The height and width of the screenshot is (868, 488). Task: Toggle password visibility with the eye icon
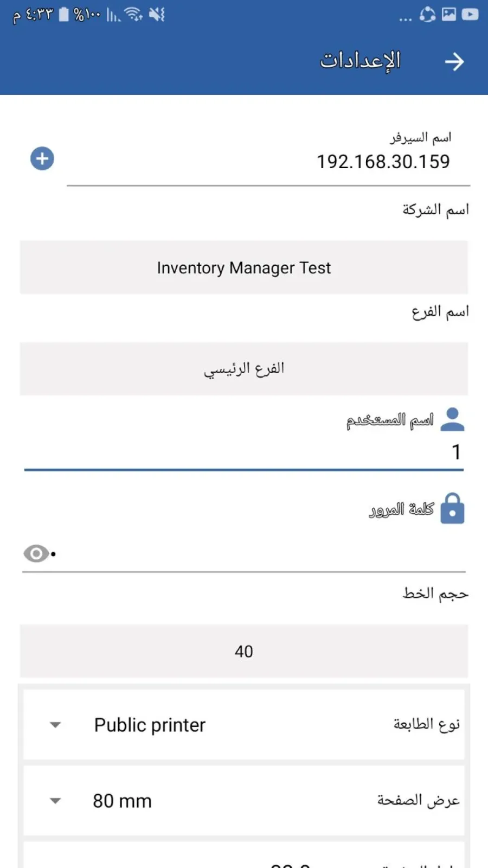(x=36, y=554)
